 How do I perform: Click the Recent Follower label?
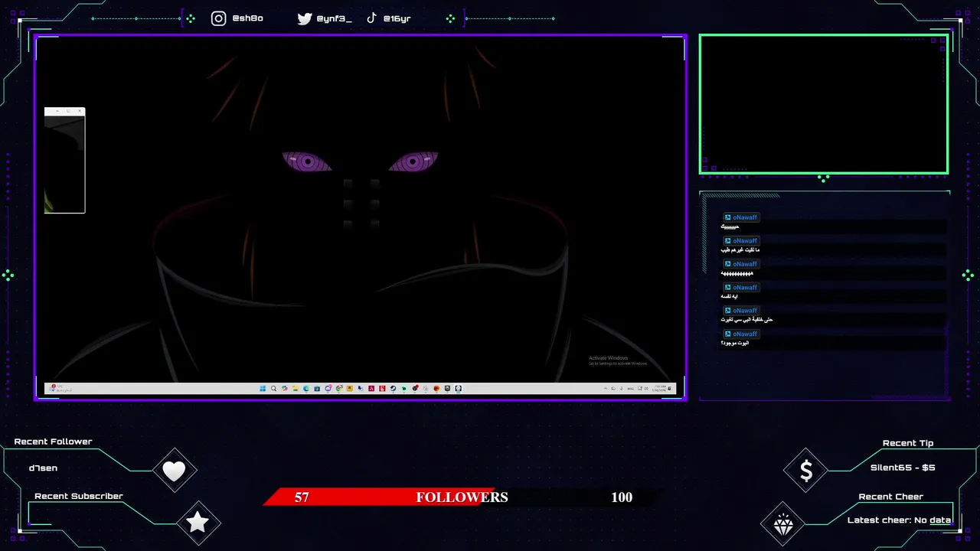(53, 442)
